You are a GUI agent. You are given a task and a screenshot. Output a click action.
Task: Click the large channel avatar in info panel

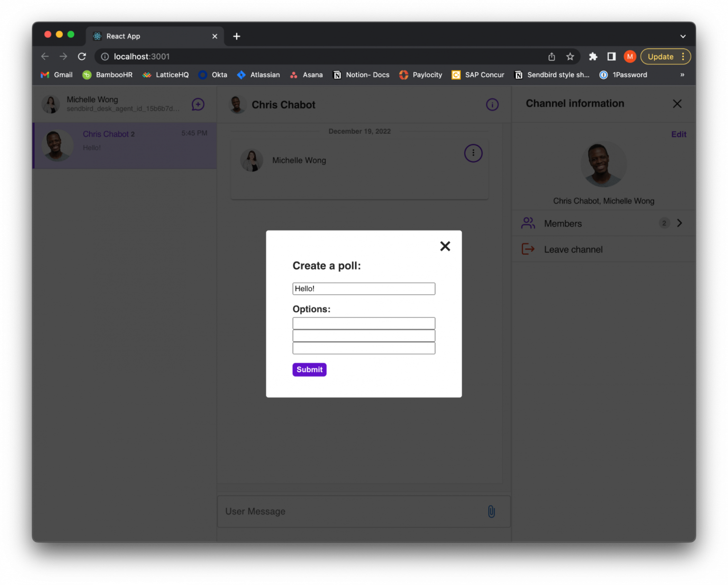coord(603,164)
